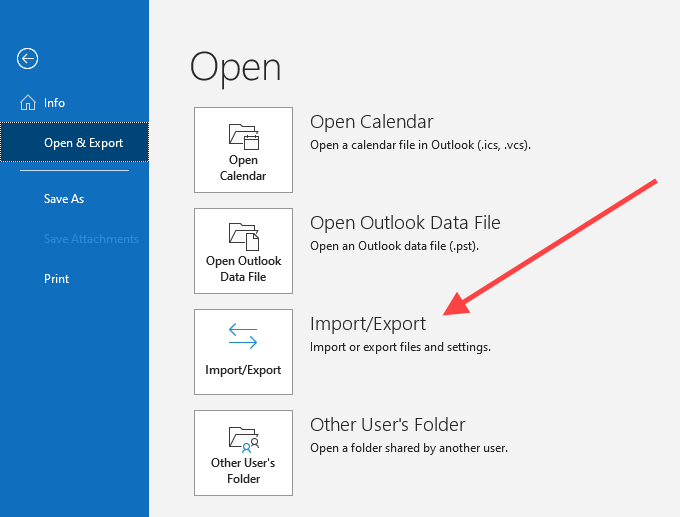Open the Info section in sidebar
680x517 pixels.
[54, 103]
